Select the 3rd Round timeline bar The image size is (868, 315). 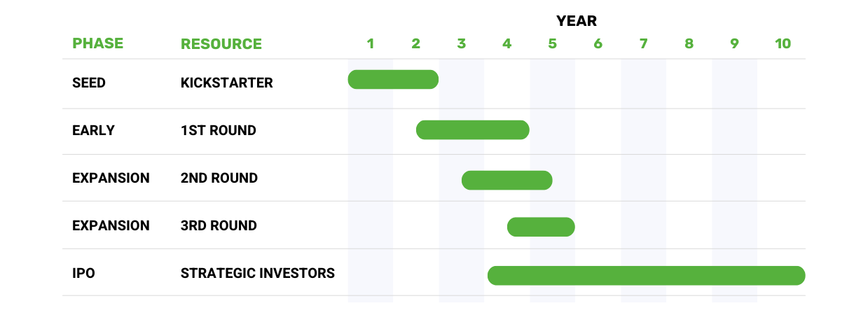point(541,227)
